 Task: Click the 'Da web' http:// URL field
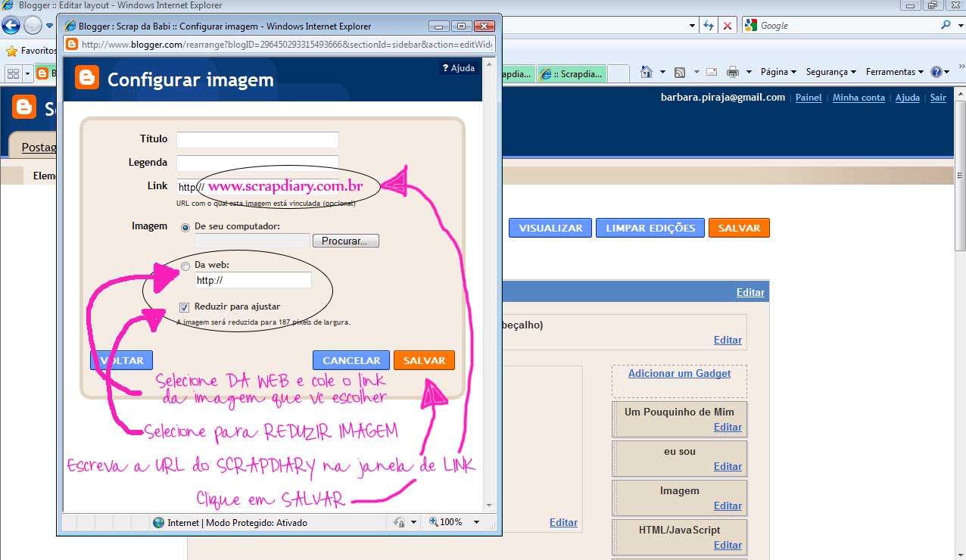point(253,280)
